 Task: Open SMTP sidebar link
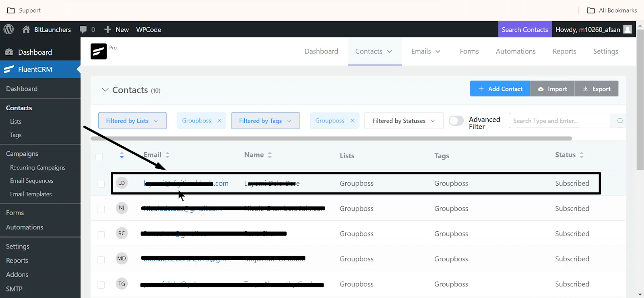[x=14, y=289]
